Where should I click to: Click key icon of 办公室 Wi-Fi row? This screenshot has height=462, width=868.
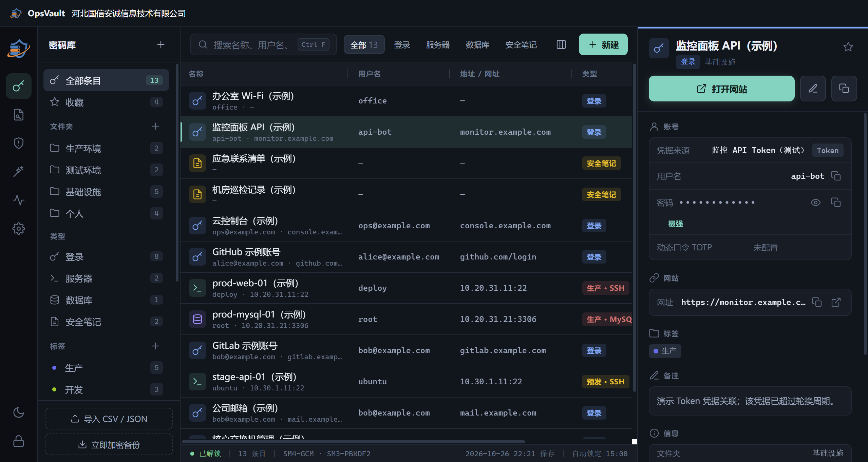tap(197, 101)
